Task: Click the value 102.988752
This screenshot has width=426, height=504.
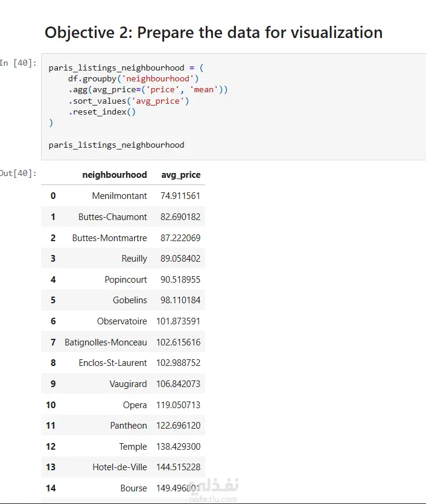Action: click(178, 363)
